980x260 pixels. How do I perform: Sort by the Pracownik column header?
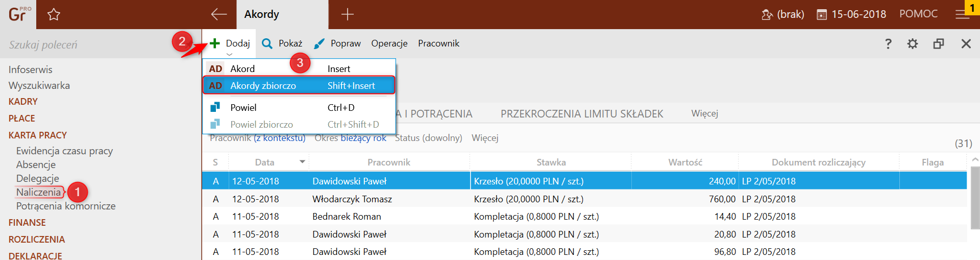pyautogui.click(x=389, y=162)
